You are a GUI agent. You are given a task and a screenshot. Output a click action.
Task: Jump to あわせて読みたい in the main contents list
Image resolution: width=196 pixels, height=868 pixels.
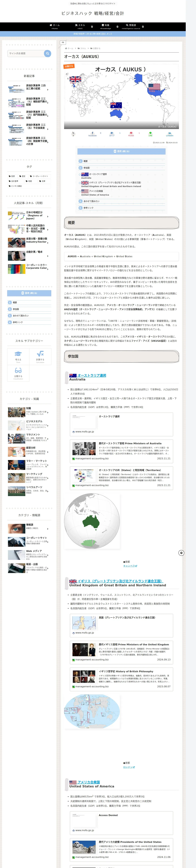pyautogui.click(x=91, y=201)
